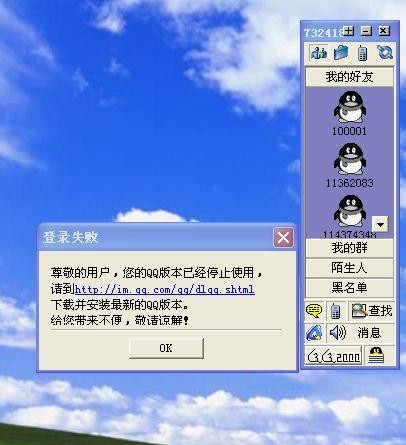Click the blue refresh arrows icon
The height and width of the screenshot is (445, 406).
(x=385, y=53)
